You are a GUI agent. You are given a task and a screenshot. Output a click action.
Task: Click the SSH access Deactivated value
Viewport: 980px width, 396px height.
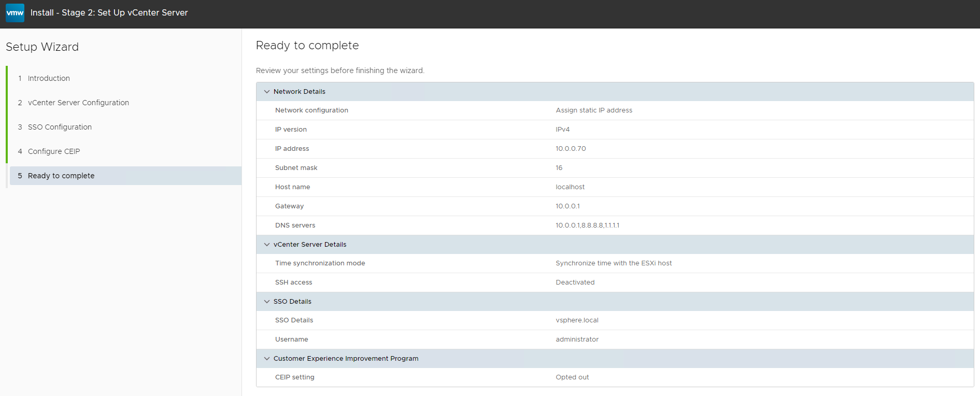[575, 282]
